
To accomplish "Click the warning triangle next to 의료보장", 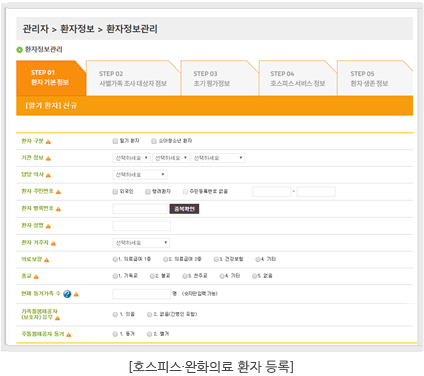I will pos(46,260).
